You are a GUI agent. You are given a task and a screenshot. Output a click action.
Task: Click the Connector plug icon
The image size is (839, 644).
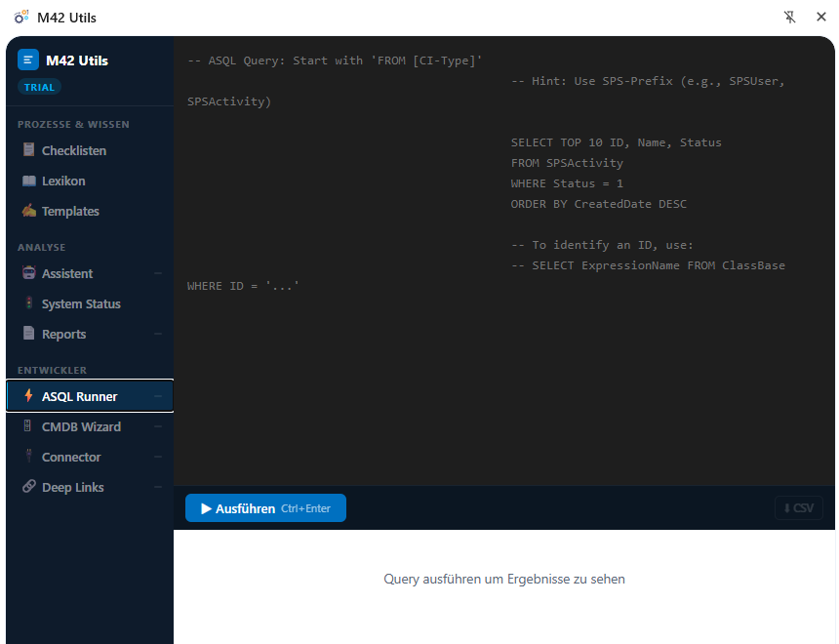pos(29,456)
